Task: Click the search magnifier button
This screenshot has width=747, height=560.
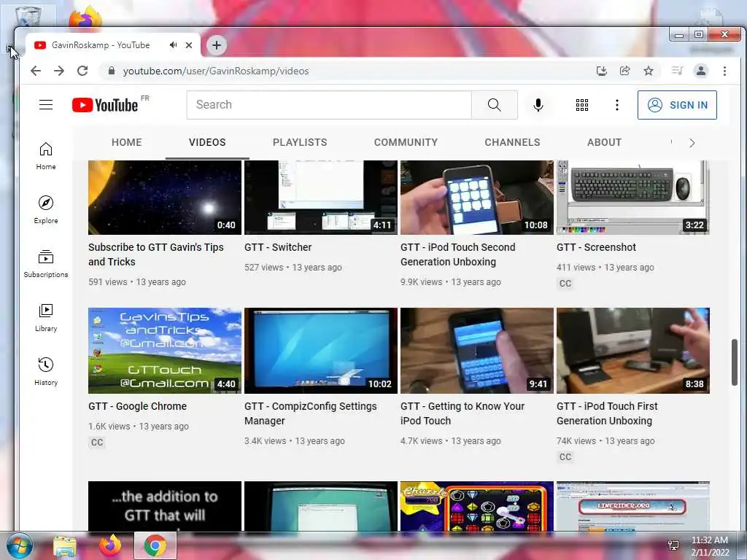Action: coord(494,105)
